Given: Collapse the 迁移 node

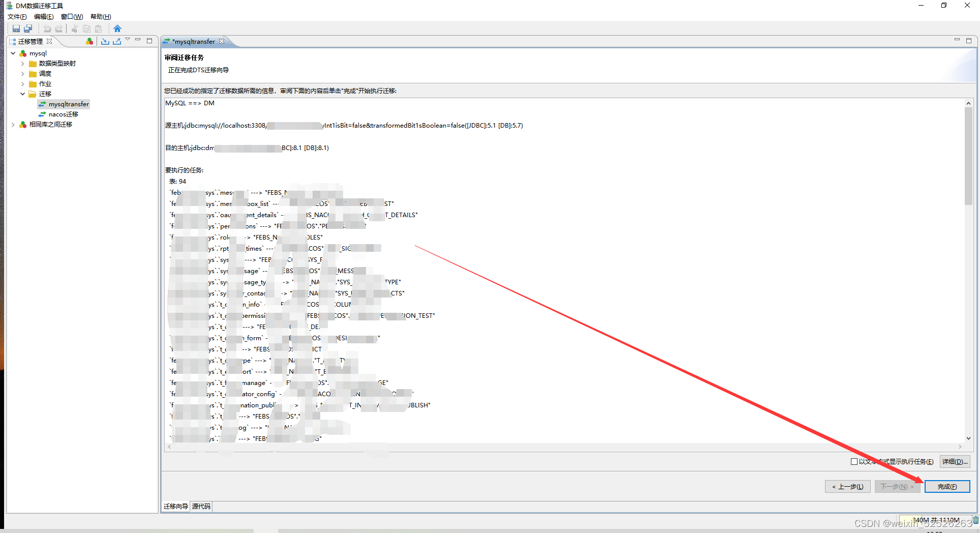Looking at the screenshot, I should click(x=22, y=94).
